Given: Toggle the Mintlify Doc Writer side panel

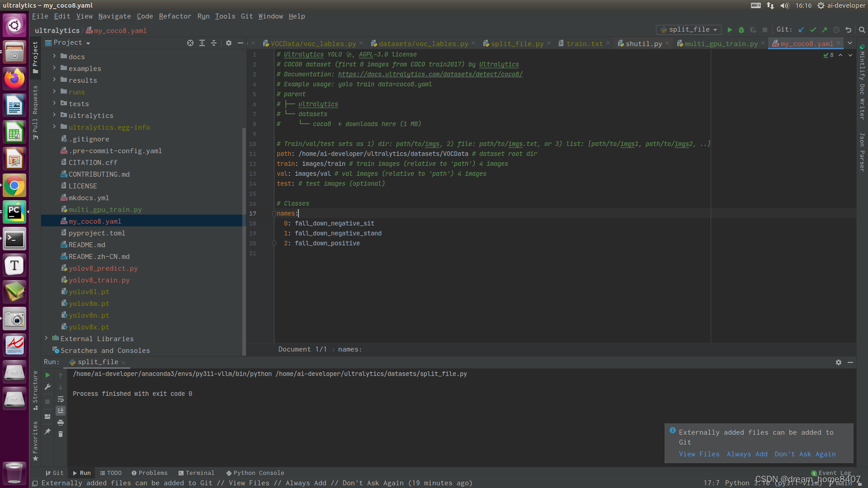Looking at the screenshot, I should (x=862, y=83).
